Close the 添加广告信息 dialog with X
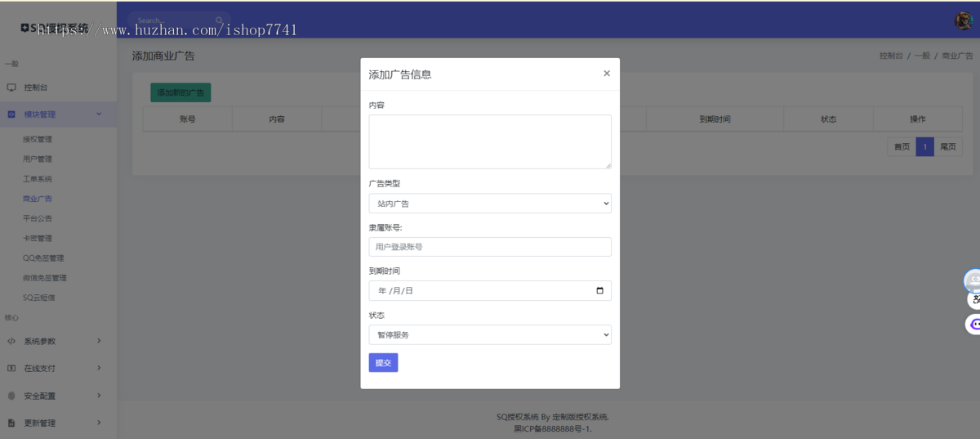The image size is (980, 439). pyautogui.click(x=607, y=74)
